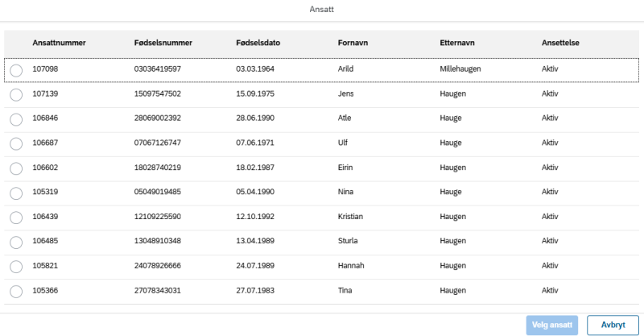
Task: Click employee number 107139
Action: tap(45, 93)
